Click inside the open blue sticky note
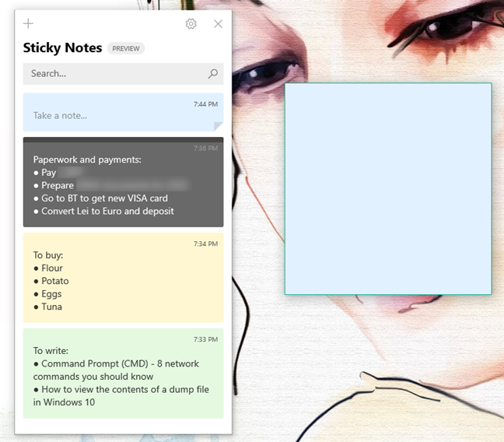504x442 pixels. pos(388,189)
